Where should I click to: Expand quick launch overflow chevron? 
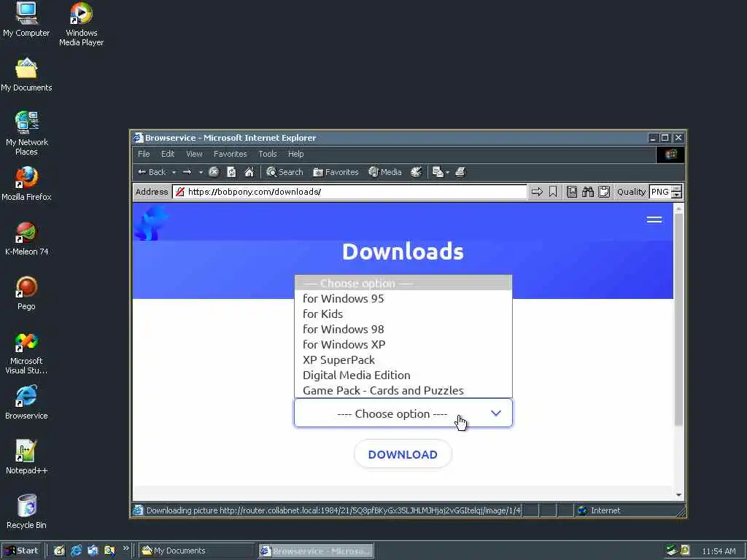126,548
